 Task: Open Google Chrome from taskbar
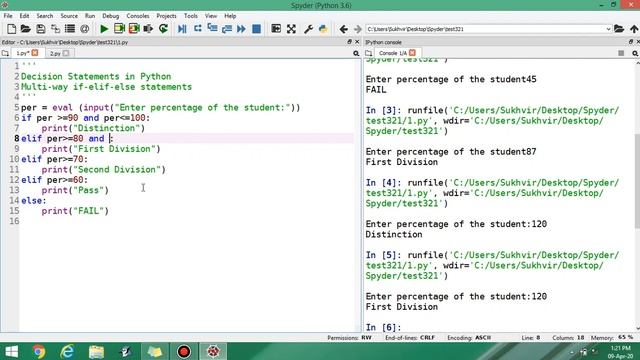tap(39, 351)
